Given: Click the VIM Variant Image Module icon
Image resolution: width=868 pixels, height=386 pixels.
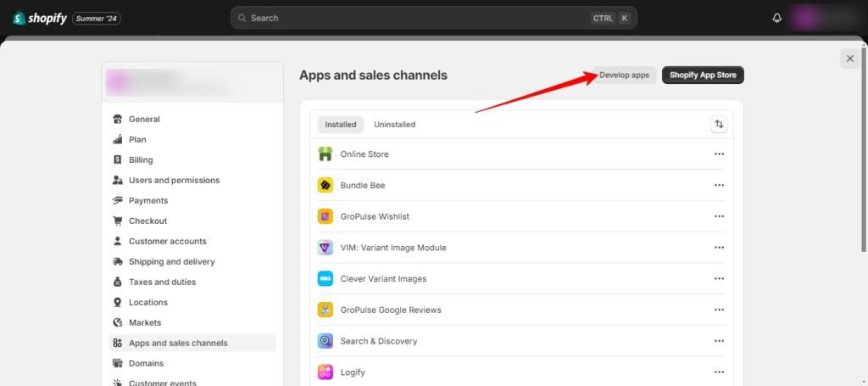Looking at the screenshot, I should 325,248.
